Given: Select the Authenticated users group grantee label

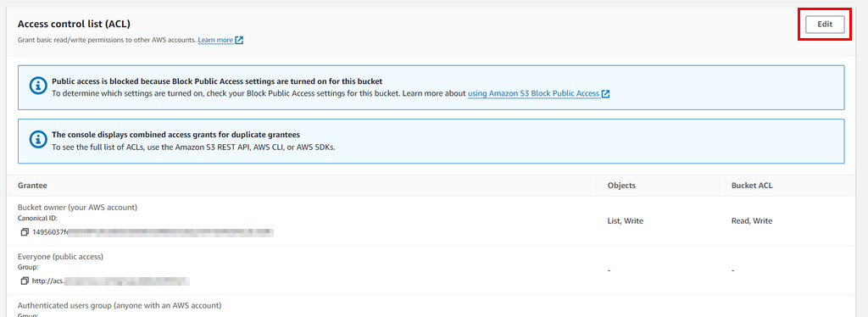Looking at the screenshot, I should coord(120,305).
